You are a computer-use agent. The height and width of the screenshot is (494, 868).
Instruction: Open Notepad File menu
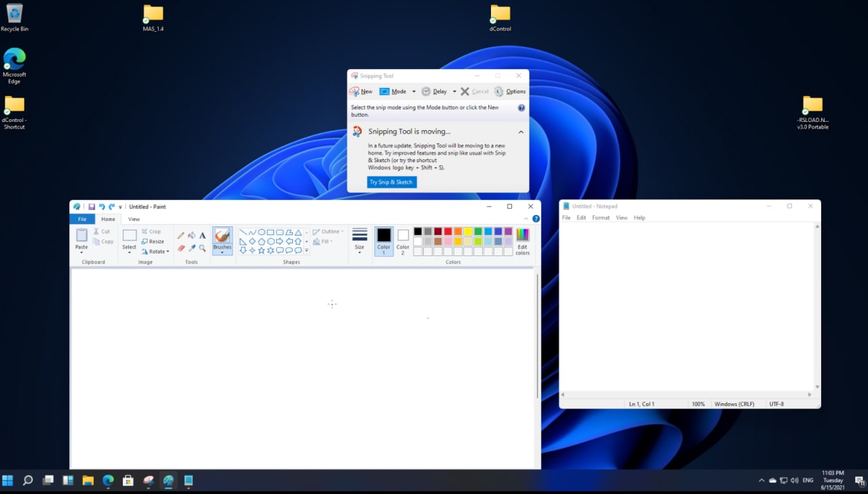566,218
